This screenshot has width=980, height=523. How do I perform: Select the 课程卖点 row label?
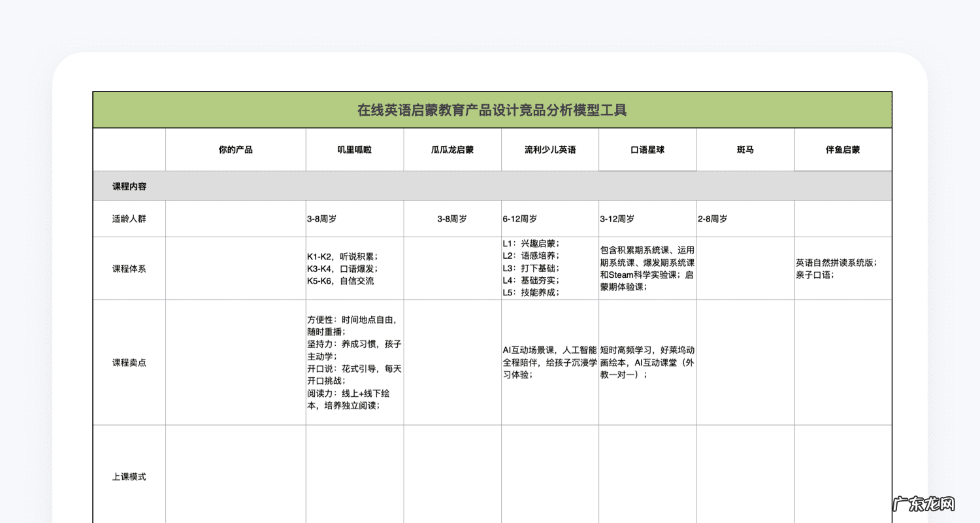coord(129,362)
